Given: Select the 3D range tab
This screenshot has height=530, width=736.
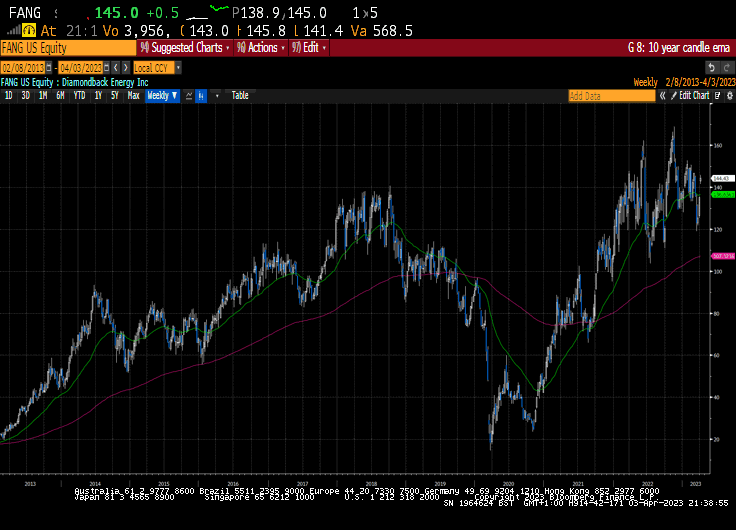Looking at the screenshot, I should (25, 96).
